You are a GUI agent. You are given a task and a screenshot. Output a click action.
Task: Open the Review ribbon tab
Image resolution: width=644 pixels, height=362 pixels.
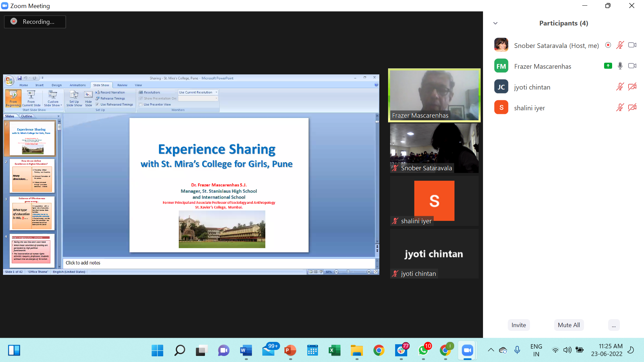point(122,85)
